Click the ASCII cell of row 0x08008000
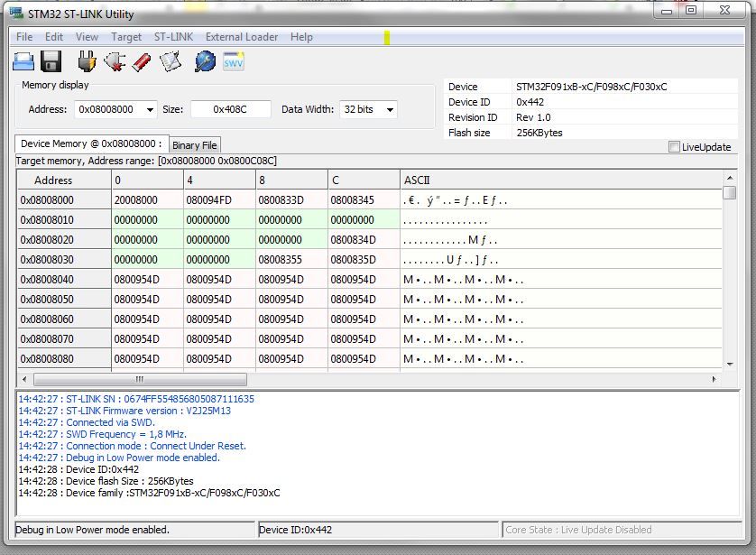Screen dimensions: 756x555 561,199
